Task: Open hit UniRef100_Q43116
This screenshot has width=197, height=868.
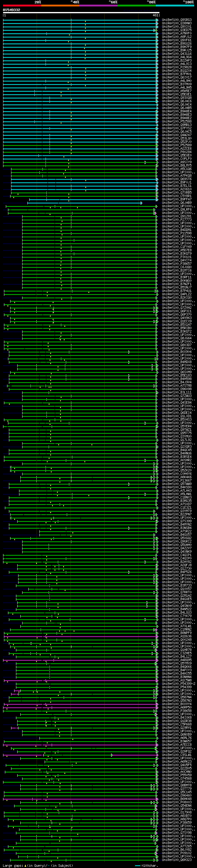Action: coord(177,54)
